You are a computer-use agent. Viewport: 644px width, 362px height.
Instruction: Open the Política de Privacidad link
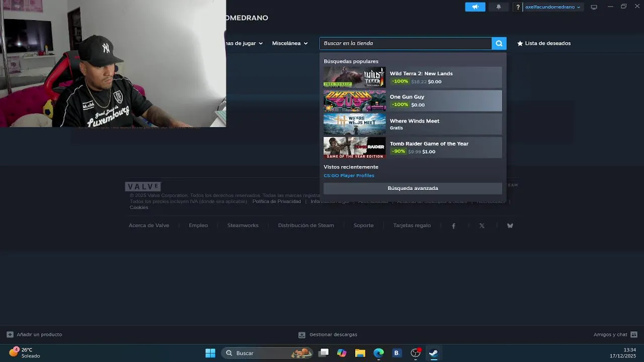tap(277, 202)
